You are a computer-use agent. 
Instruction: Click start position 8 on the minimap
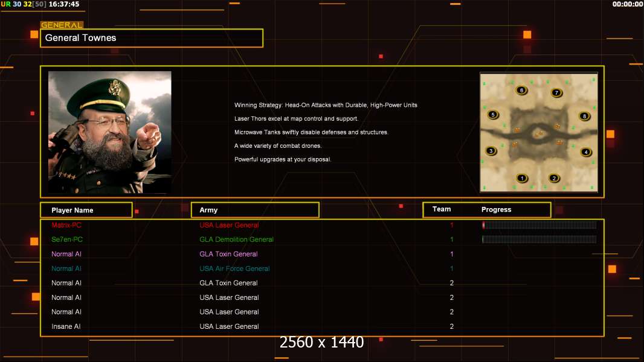[x=584, y=116]
